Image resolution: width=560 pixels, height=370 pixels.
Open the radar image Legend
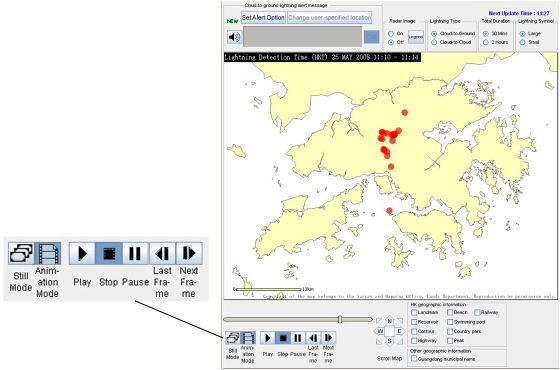click(416, 37)
